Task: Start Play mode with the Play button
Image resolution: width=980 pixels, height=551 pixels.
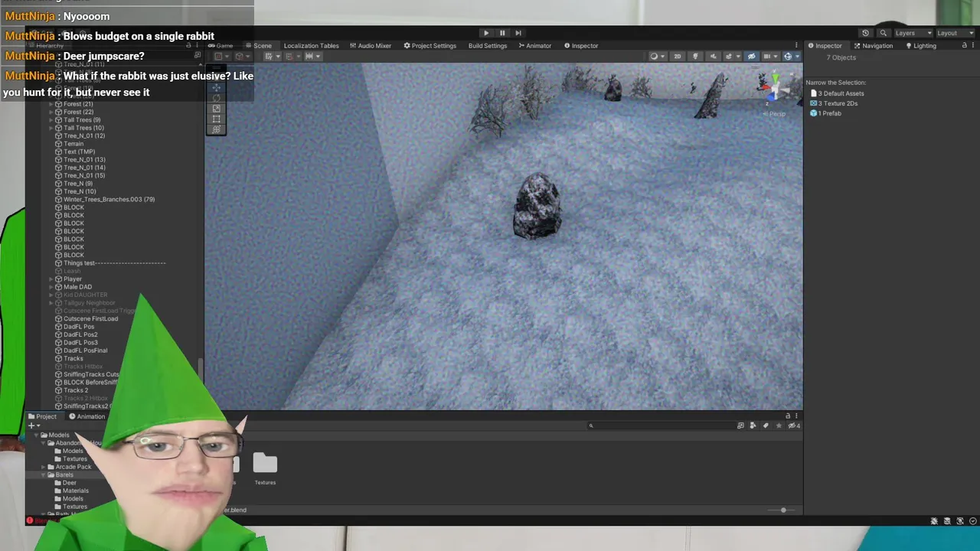Action: (486, 33)
